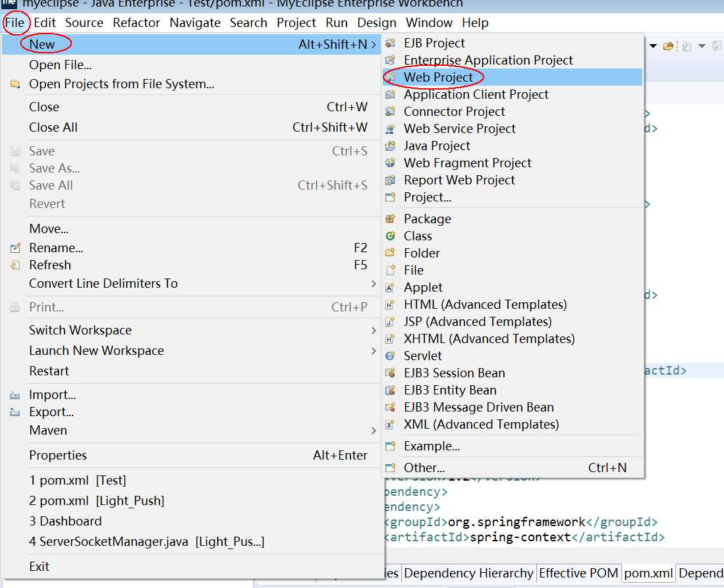Open Properties from File menu
This screenshot has width=724, height=588.
[x=193, y=456]
